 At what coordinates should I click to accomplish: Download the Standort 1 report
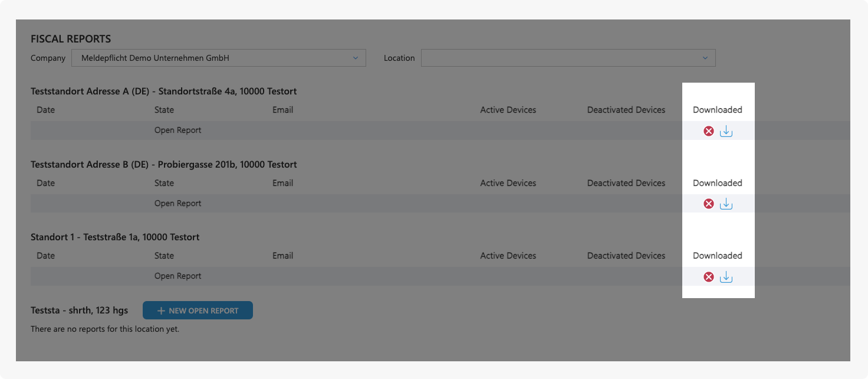(726, 276)
